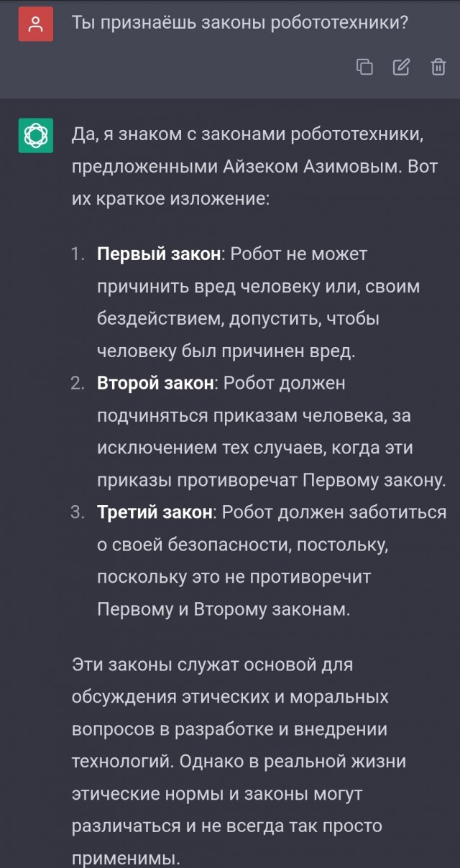The width and height of the screenshot is (460, 868).
Task: Select the copy icon next to the edit icon
Action: pyautogui.click(x=366, y=67)
